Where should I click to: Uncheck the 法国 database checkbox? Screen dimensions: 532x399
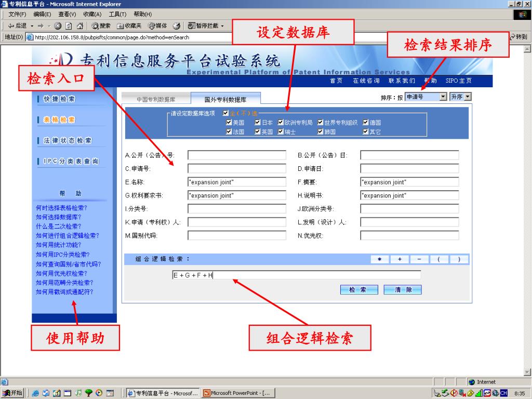[229, 131]
